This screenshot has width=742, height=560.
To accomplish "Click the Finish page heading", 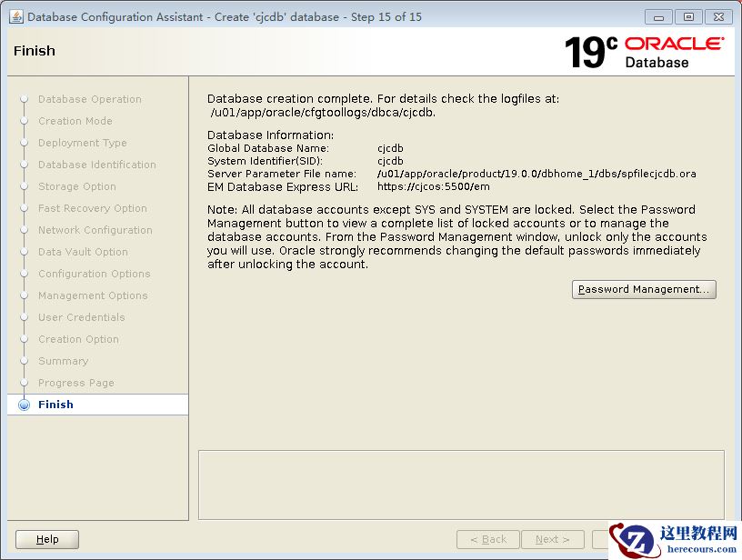I will pyautogui.click(x=34, y=51).
